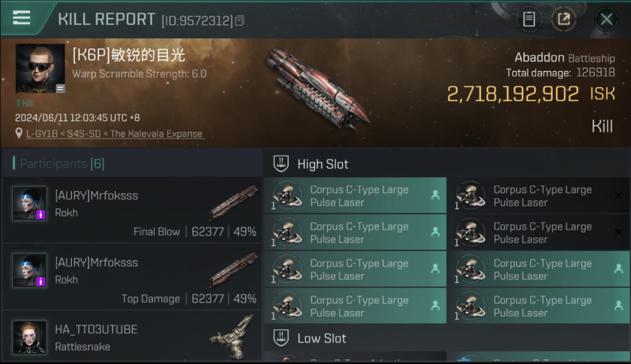Open the L-GY1B system location link
This screenshot has height=364, width=631.
pyautogui.click(x=115, y=134)
